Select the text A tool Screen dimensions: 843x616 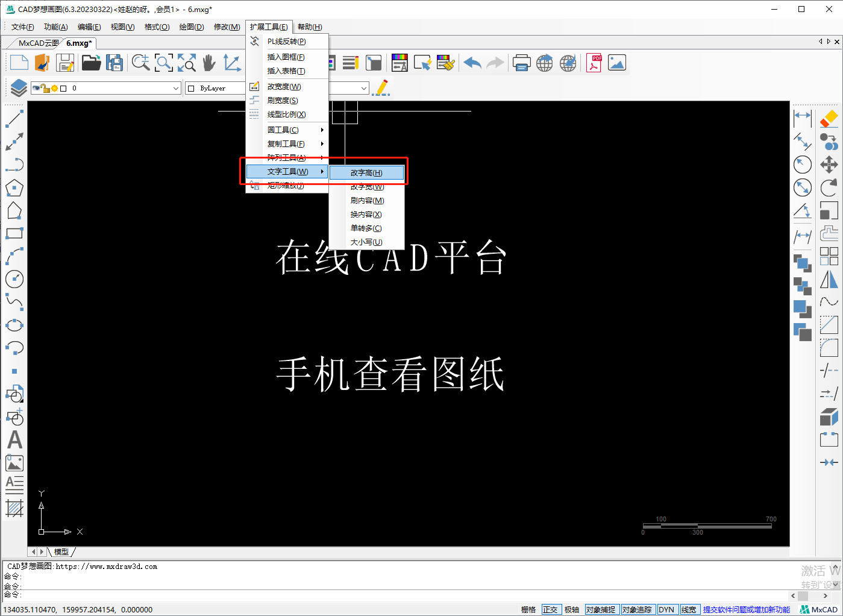(x=14, y=440)
